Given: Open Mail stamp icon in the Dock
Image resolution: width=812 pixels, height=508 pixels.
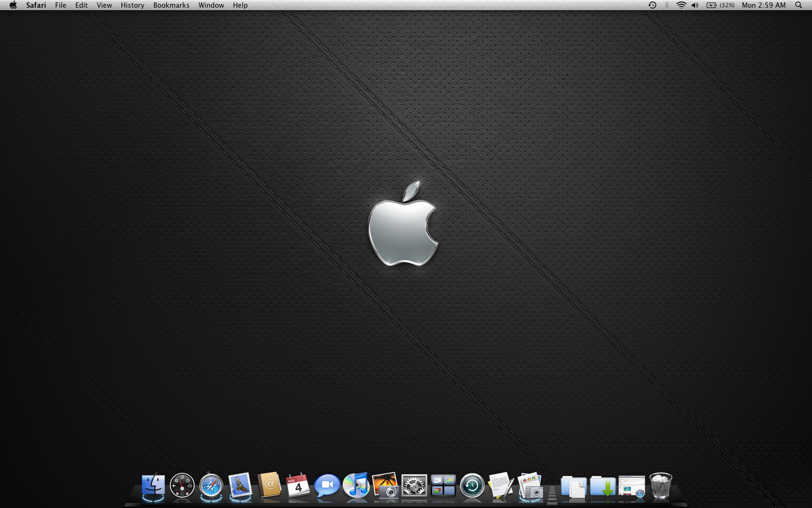Looking at the screenshot, I should pyautogui.click(x=240, y=486).
